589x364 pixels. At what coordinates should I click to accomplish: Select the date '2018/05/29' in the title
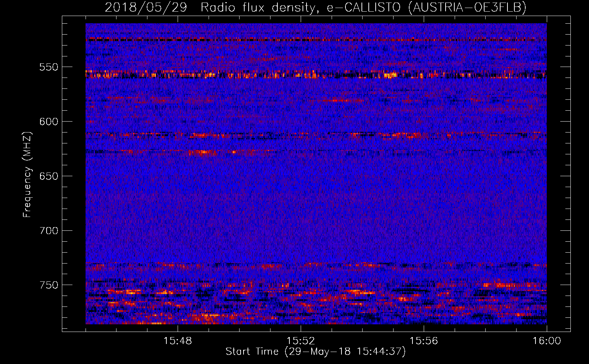pos(146,7)
